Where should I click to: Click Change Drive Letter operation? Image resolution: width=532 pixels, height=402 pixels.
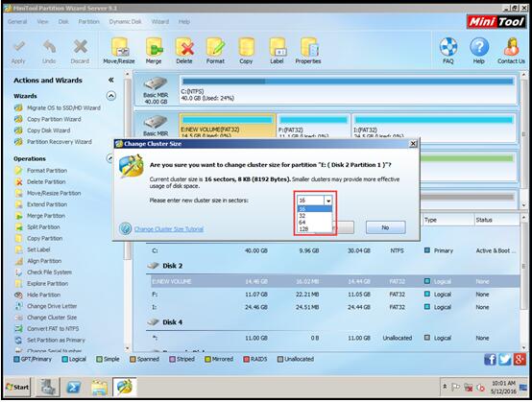(52, 306)
